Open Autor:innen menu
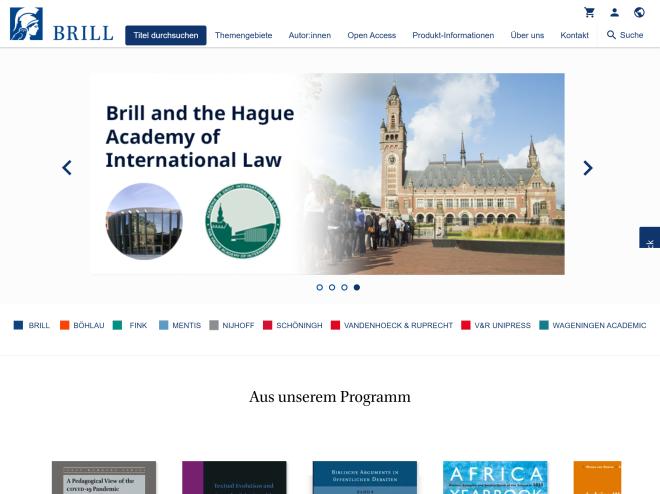Viewport: 660px width, 494px height. (309, 35)
